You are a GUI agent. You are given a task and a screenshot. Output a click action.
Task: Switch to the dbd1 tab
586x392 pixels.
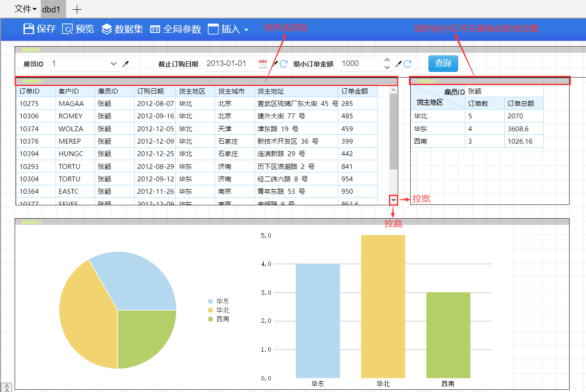coord(51,9)
